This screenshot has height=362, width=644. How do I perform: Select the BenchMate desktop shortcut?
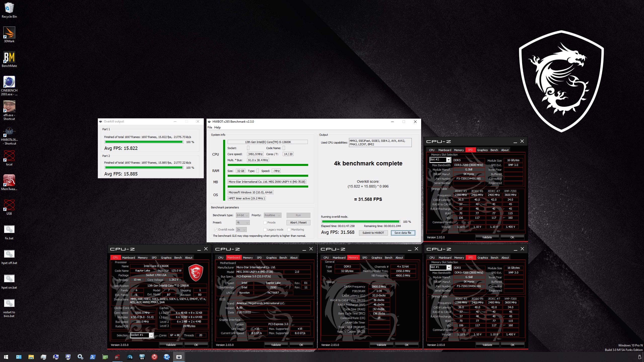coord(9,59)
